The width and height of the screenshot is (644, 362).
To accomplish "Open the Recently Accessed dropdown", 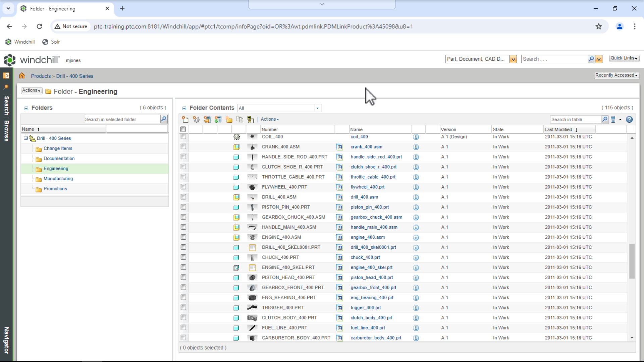I will [x=616, y=75].
